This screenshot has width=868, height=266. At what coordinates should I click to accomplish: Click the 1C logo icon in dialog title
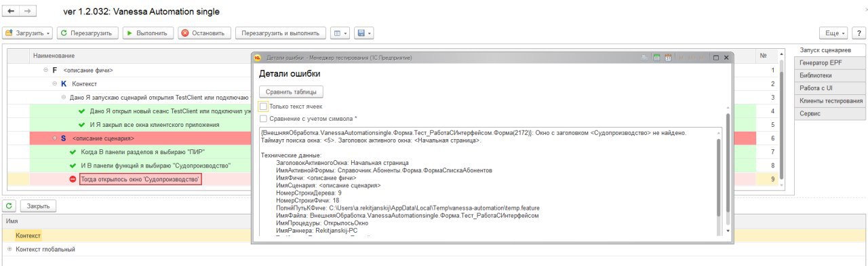click(258, 58)
